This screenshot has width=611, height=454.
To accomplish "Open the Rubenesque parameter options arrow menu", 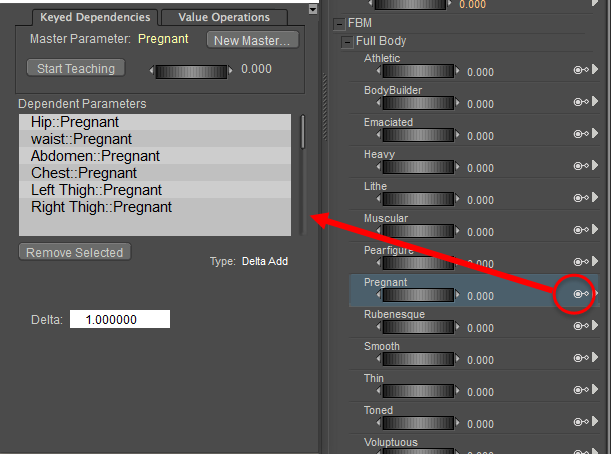I will (x=595, y=325).
